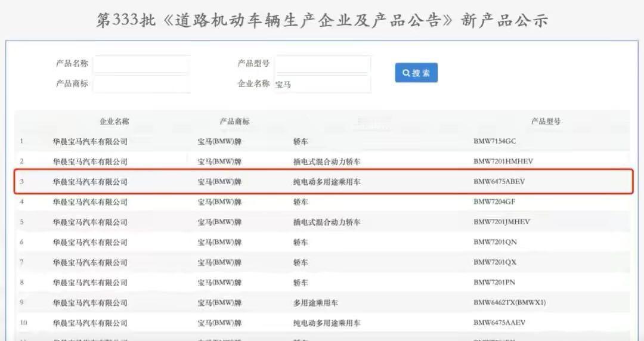Click the 产品型号 column header
The height and width of the screenshot is (341, 644).
click(x=546, y=121)
